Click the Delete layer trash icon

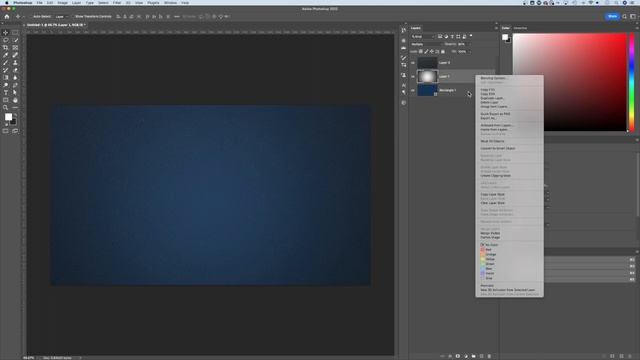pyautogui.click(x=489, y=356)
